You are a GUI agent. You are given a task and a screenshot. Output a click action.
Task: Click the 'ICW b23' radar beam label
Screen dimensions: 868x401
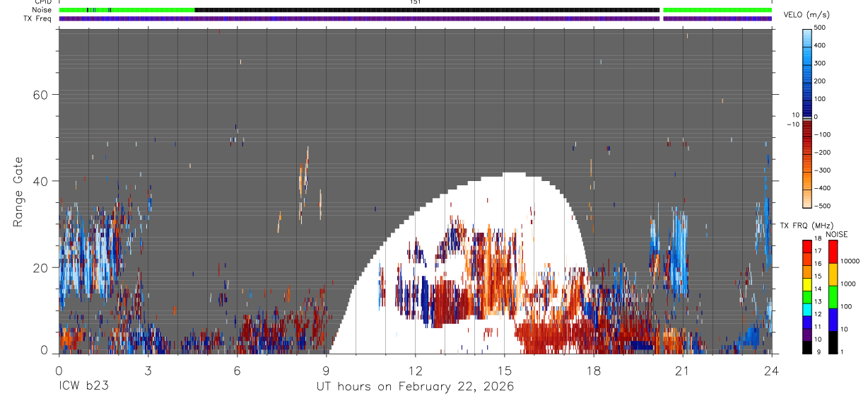click(x=83, y=387)
